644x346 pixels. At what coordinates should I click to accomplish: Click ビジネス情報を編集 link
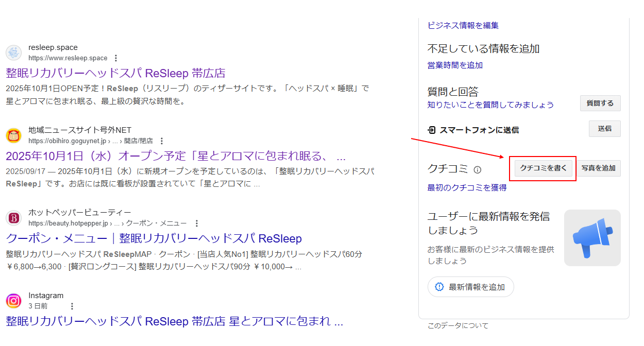coord(463,25)
